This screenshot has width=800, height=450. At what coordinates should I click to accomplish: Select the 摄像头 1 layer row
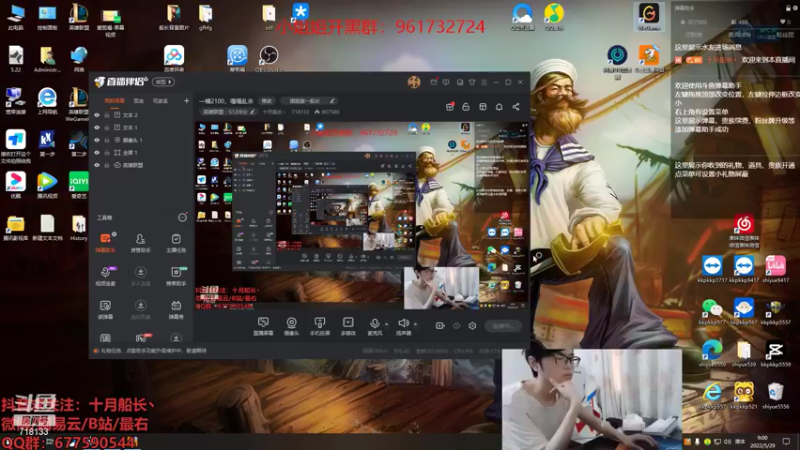pyautogui.click(x=142, y=140)
